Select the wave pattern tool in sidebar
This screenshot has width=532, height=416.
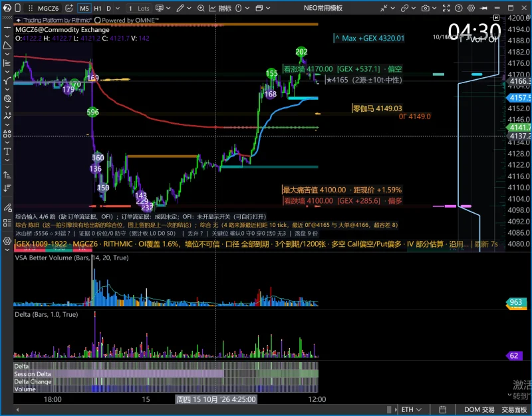tap(7, 116)
